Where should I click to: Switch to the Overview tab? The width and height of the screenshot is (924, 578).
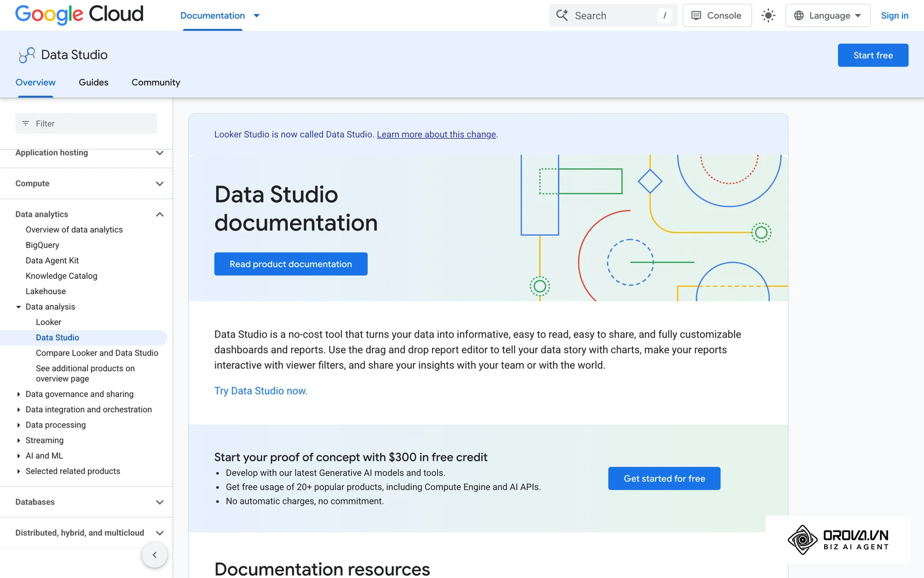pyautogui.click(x=35, y=83)
